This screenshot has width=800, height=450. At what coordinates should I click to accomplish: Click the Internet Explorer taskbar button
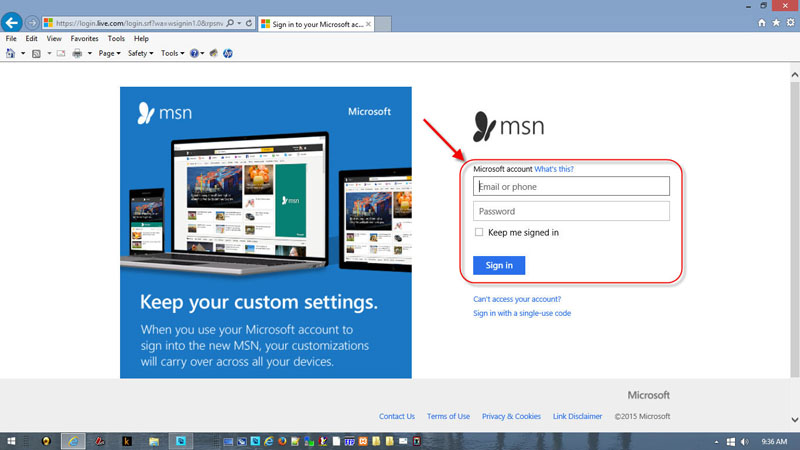(73, 441)
